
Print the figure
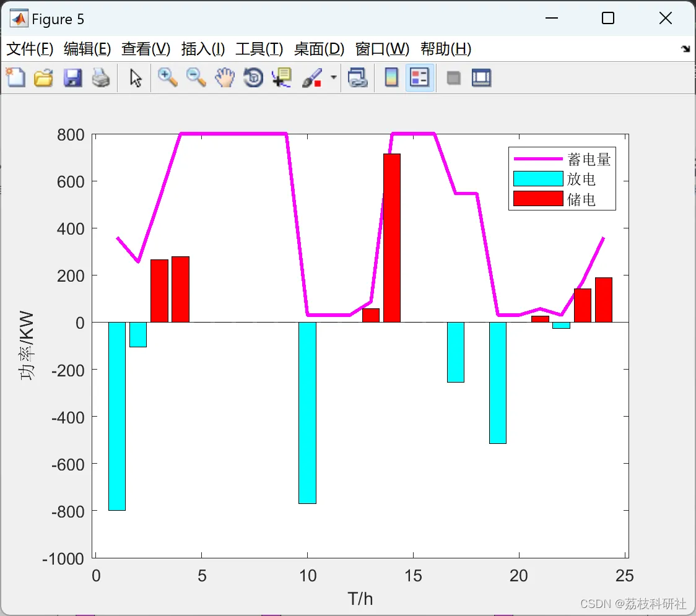point(102,78)
